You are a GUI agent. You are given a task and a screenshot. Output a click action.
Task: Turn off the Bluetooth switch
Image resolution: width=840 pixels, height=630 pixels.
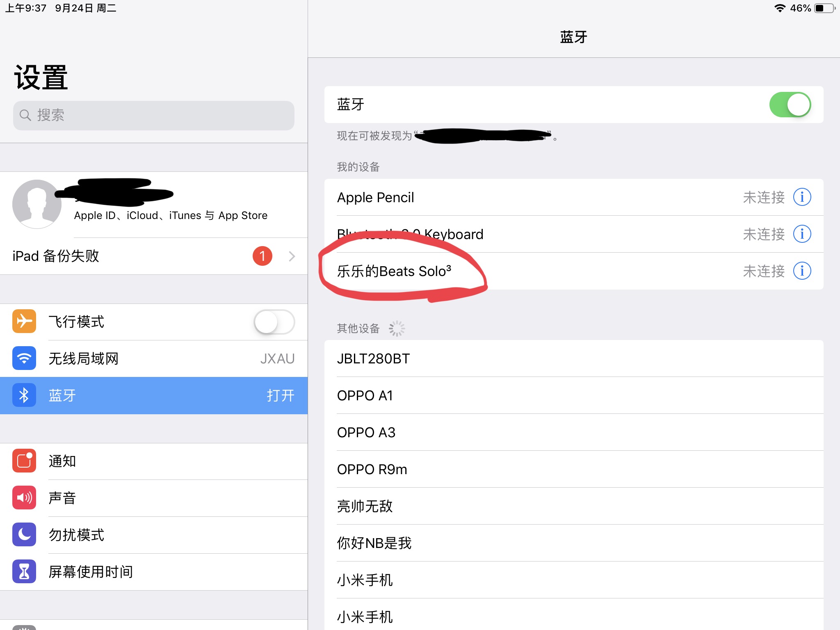click(790, 105)
